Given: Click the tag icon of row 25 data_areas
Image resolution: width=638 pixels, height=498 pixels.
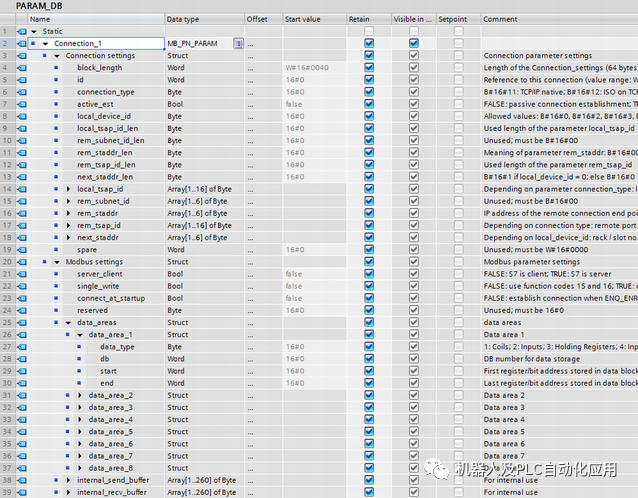Looking at the screenshot, I should (22, 323).
